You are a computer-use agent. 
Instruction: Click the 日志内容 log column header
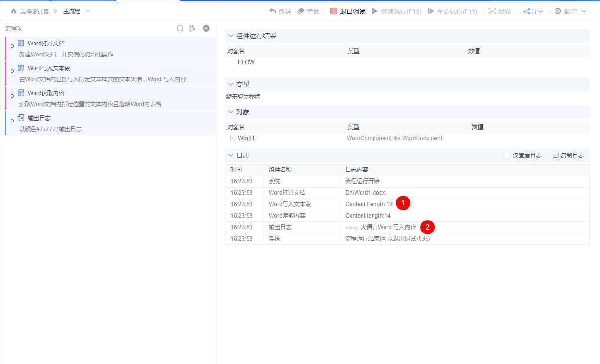(357, 170)
